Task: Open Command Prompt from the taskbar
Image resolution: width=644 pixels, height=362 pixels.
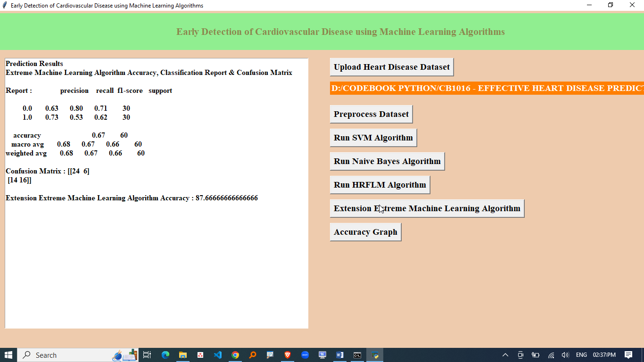Action: coord(357,355)
